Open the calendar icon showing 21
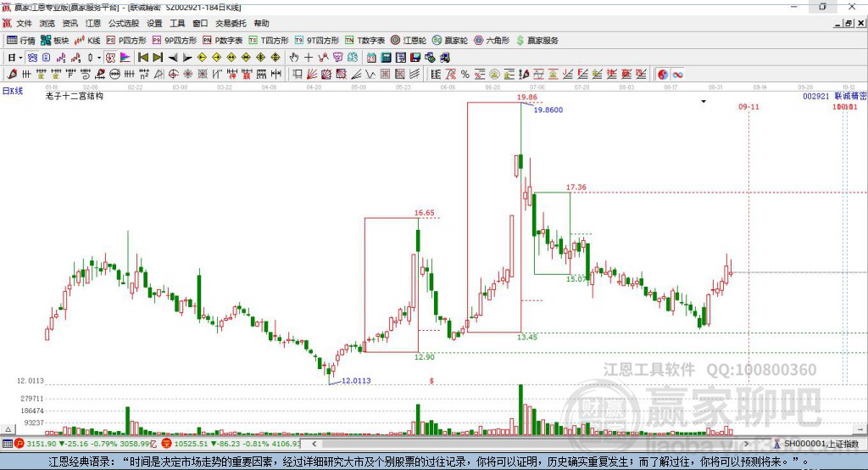 [x=371, y=58]
